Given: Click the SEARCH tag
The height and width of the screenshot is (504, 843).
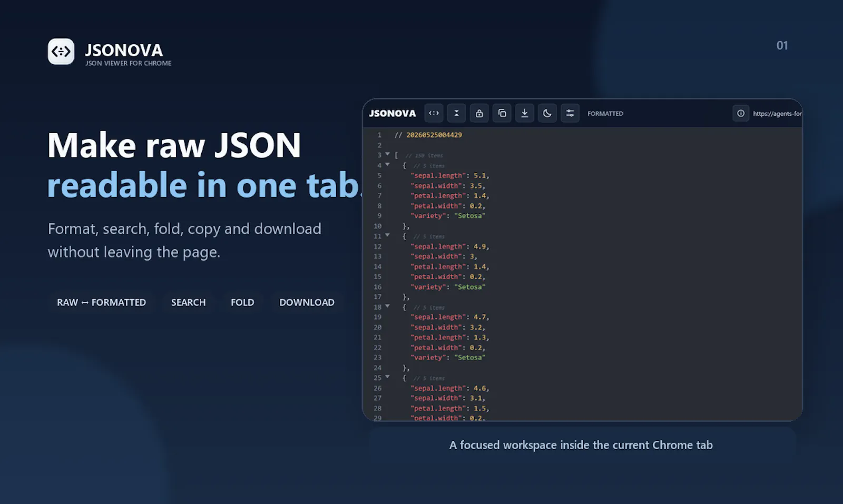Looking at the screenshot, I should click(x=188, y=302).
